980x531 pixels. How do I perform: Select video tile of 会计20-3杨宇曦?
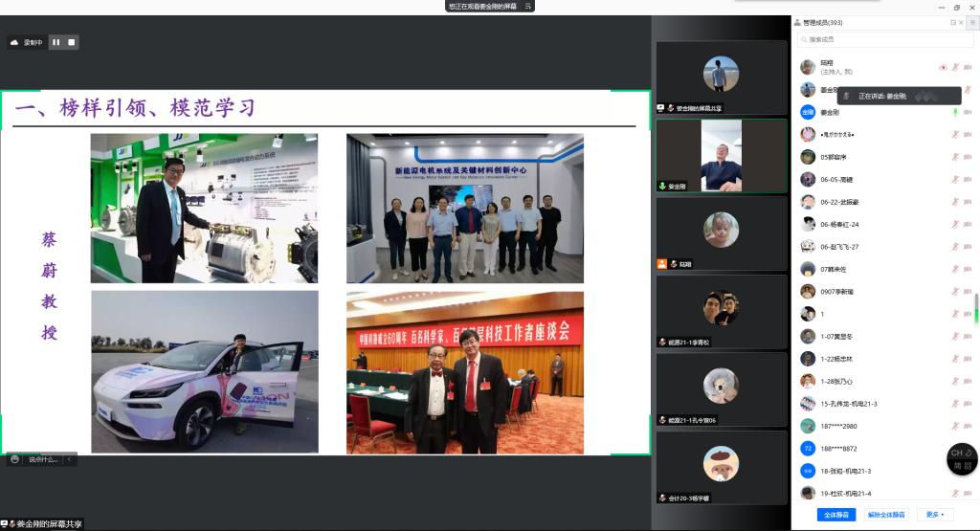721,467
